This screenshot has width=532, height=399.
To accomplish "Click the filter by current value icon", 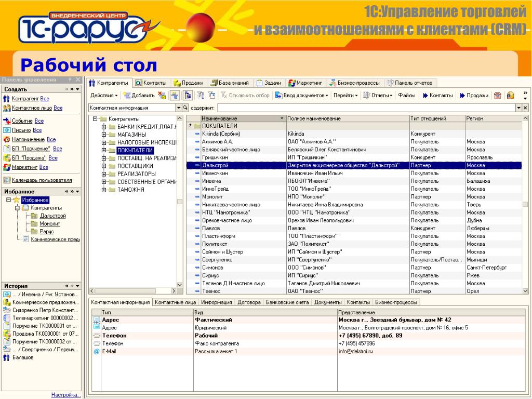I will [x=212, y=96].
